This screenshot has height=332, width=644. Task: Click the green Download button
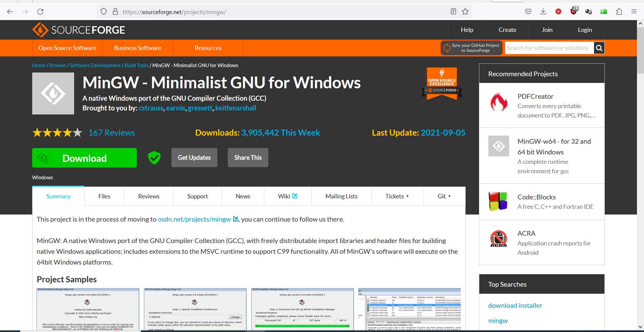click(x=84, y=157)
